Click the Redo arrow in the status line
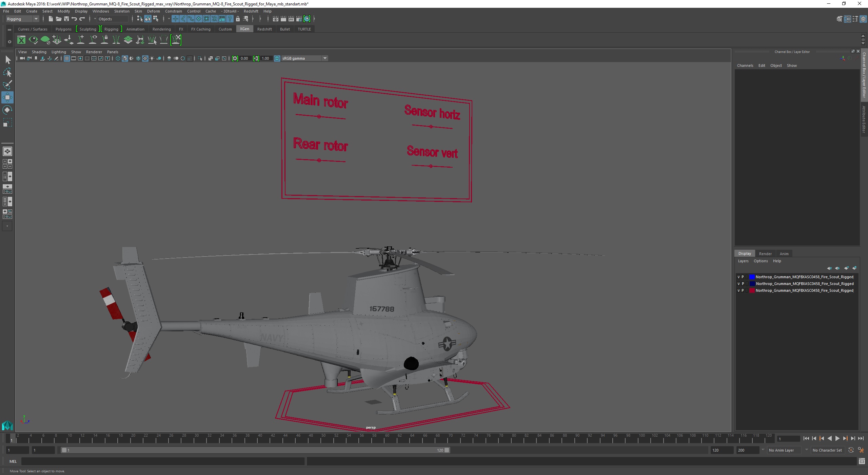Image resolution: width=868 pixels, height=475 pixels. click(82, 19)
